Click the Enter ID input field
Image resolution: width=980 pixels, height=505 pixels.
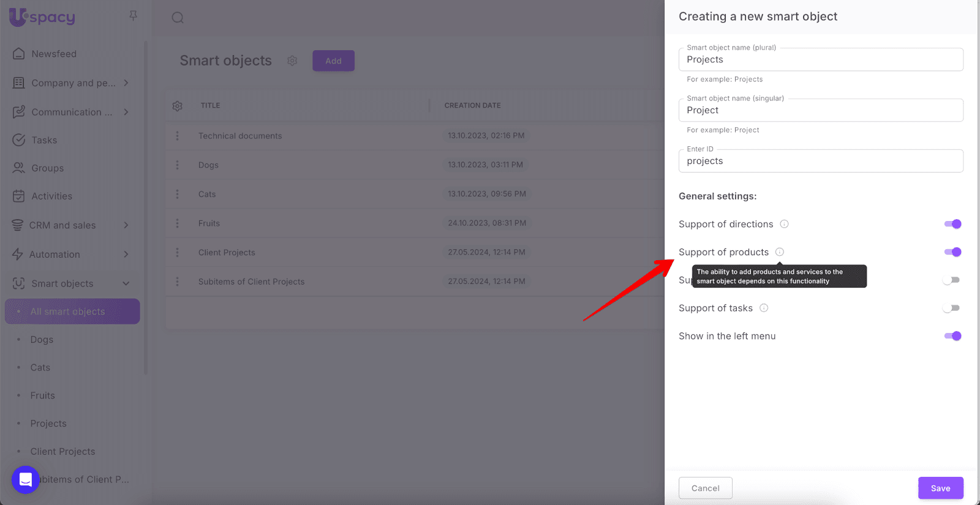click(x=820, y=161)
